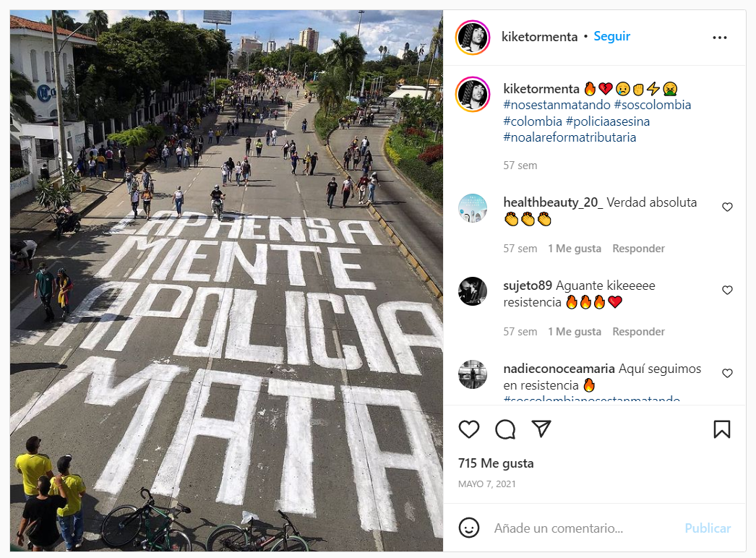Viewport: 756px width, 558px height.
Task: Open emoji picker smiley icon
Action: pyautogui.click(x=468, y=528)
